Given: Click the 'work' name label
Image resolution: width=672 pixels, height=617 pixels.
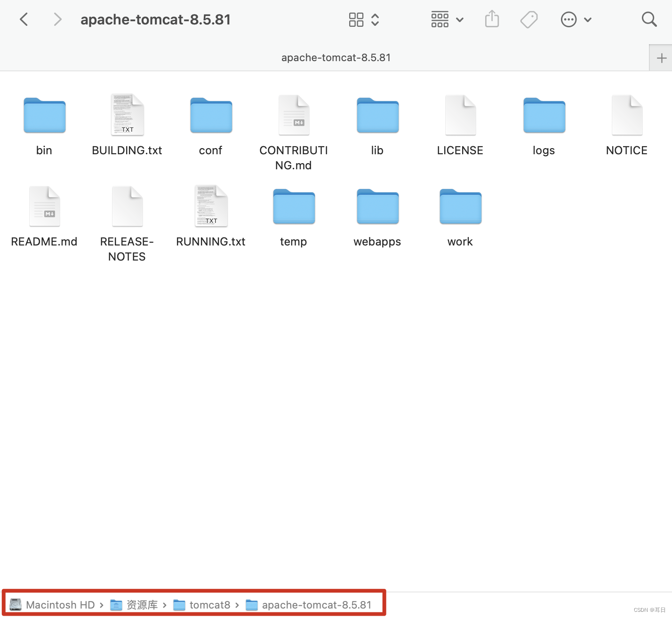Looking at the screenshot, I should [x=460, y=242].
